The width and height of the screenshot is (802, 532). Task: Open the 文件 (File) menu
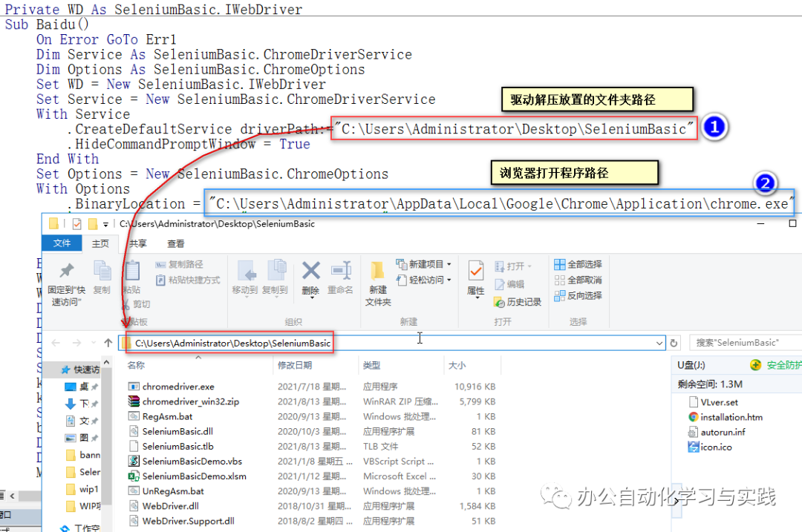62,242
